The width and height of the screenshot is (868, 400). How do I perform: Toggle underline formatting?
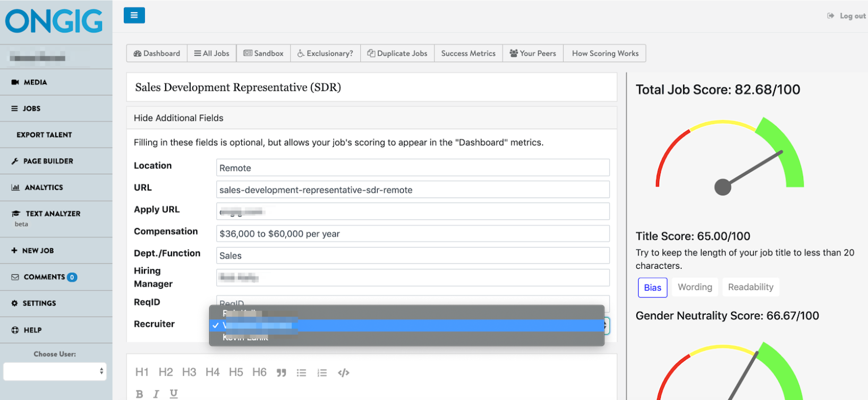click(174, 394)
